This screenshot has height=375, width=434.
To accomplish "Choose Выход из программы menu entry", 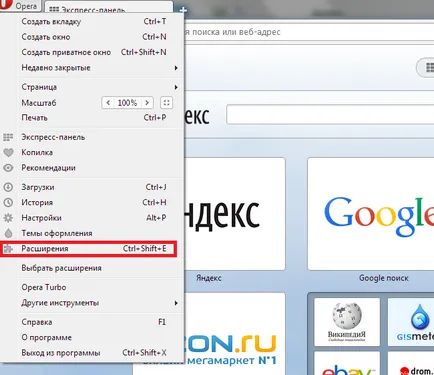I will 92,353.
